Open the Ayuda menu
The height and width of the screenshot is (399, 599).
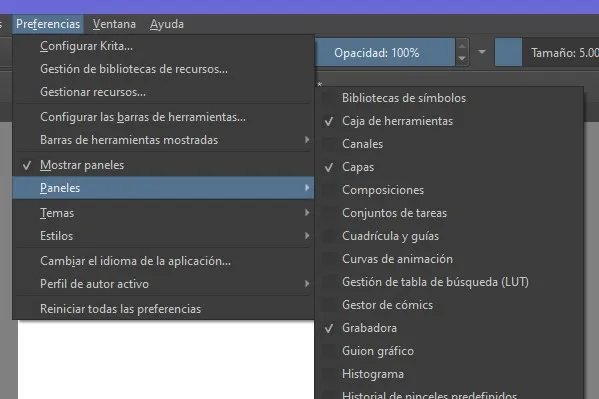pyautogui.click(x=167, y=24)
